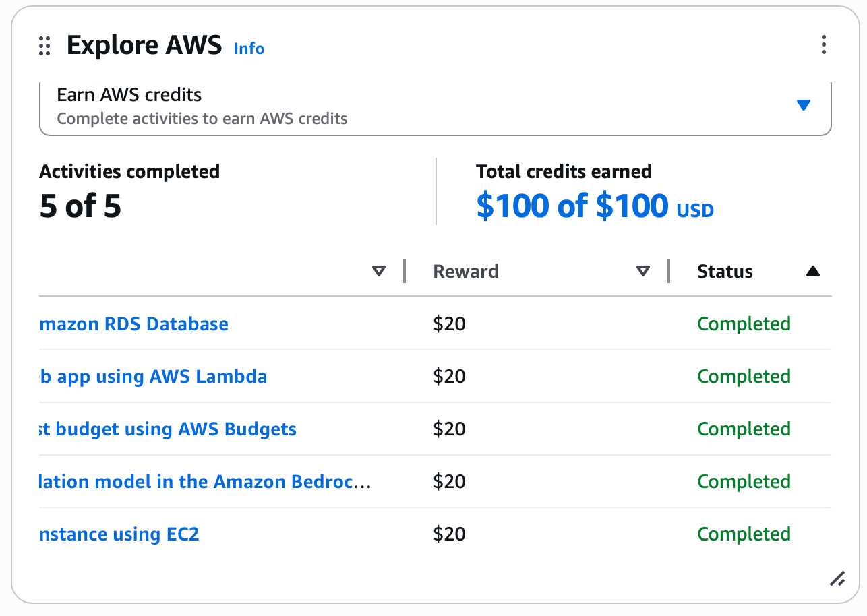Open the widget's three-dot options menu

coord(823,45)
